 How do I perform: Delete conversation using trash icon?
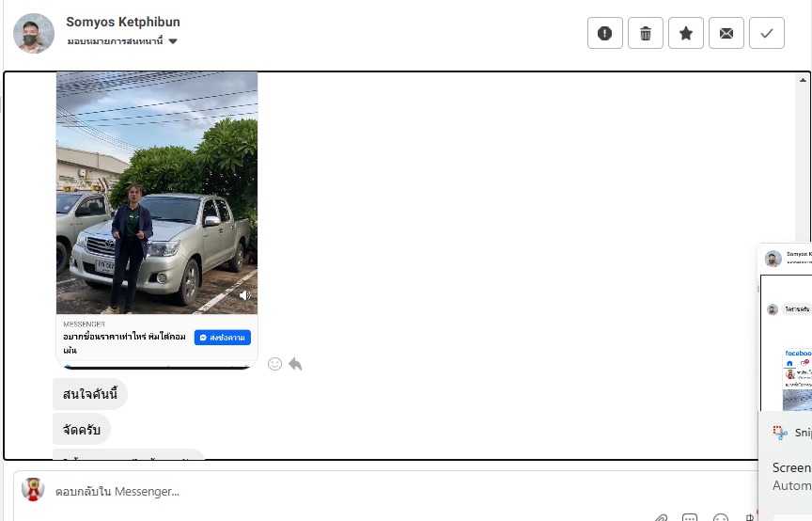click(x=646, y=33)
